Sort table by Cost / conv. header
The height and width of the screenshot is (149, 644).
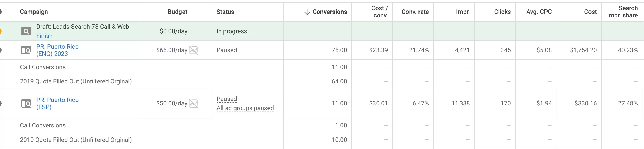pos(379,12)
